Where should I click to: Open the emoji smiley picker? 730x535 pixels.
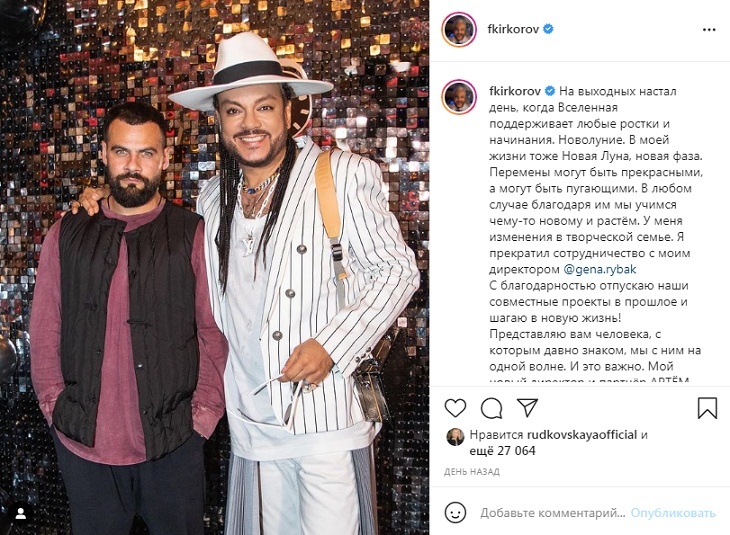(455, 513)
